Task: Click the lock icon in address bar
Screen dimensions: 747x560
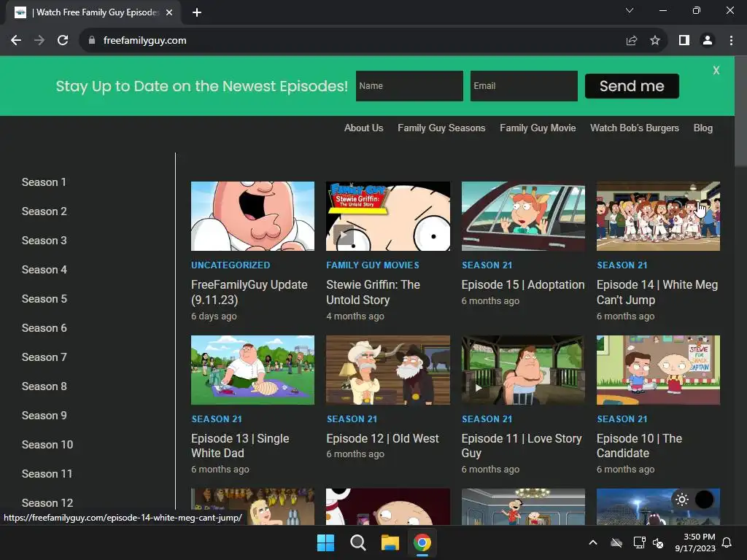Action: 92,41
